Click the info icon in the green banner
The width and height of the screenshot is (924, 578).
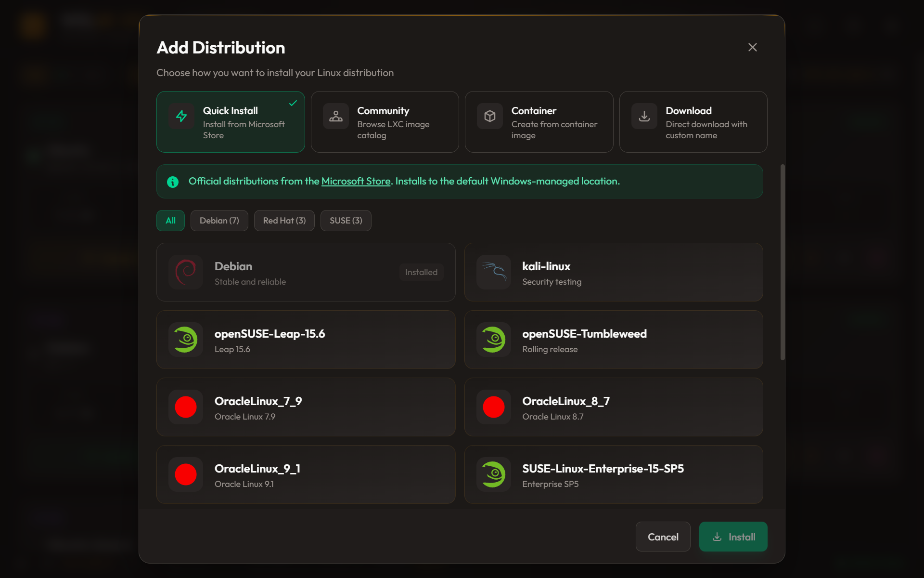(x=172, y=182)
